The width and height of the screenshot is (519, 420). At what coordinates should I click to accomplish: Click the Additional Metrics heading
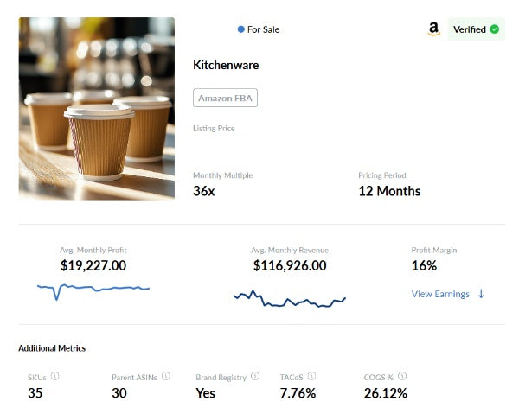coord(52,348)
